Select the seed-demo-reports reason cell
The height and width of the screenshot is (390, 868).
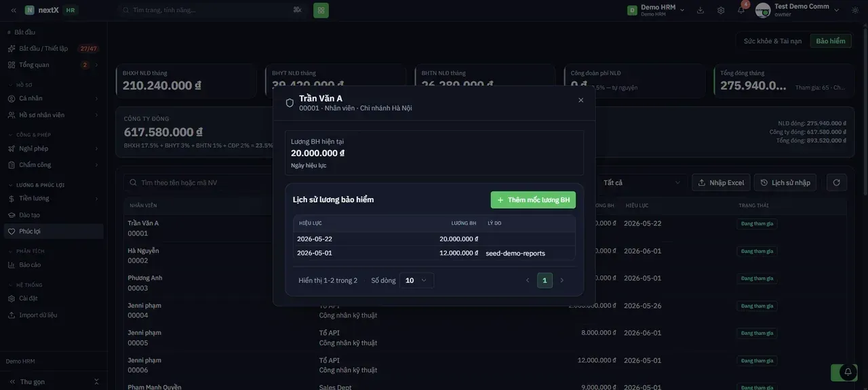(515, 253)
